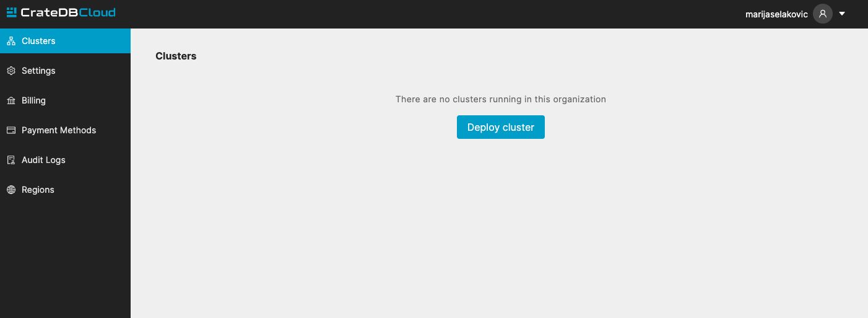Click the Billing bank icon
This screenshot has width=868, height=318.
11,100
